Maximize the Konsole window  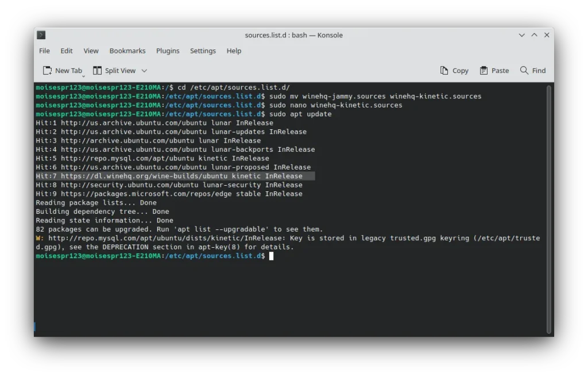(534, 35)
